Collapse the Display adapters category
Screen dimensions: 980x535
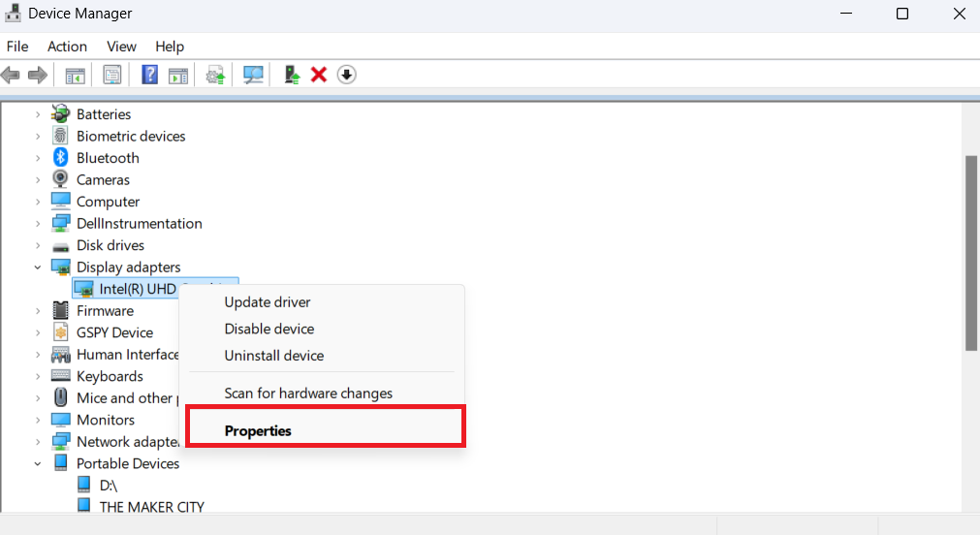38,267
